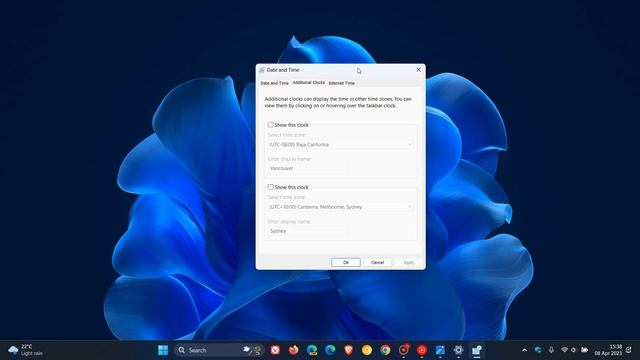
Task: Open the blue square taskbar app
Action: pos(440,350)
